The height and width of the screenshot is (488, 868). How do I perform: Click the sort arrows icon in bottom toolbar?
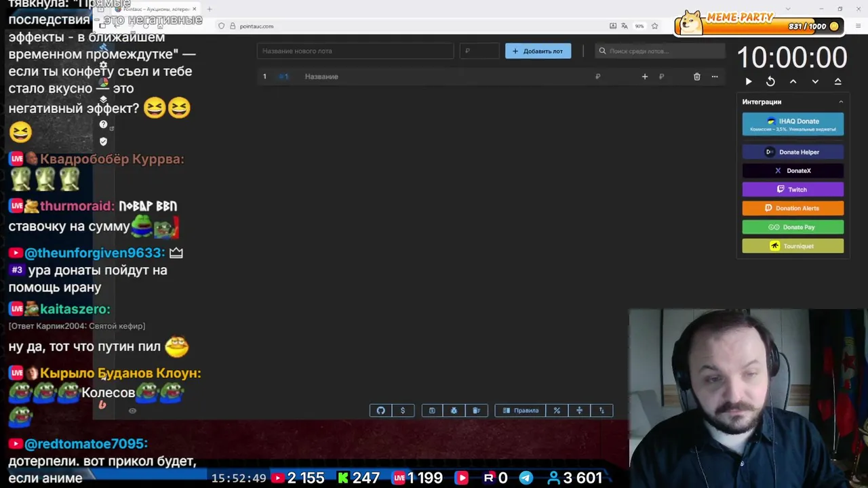601,410
